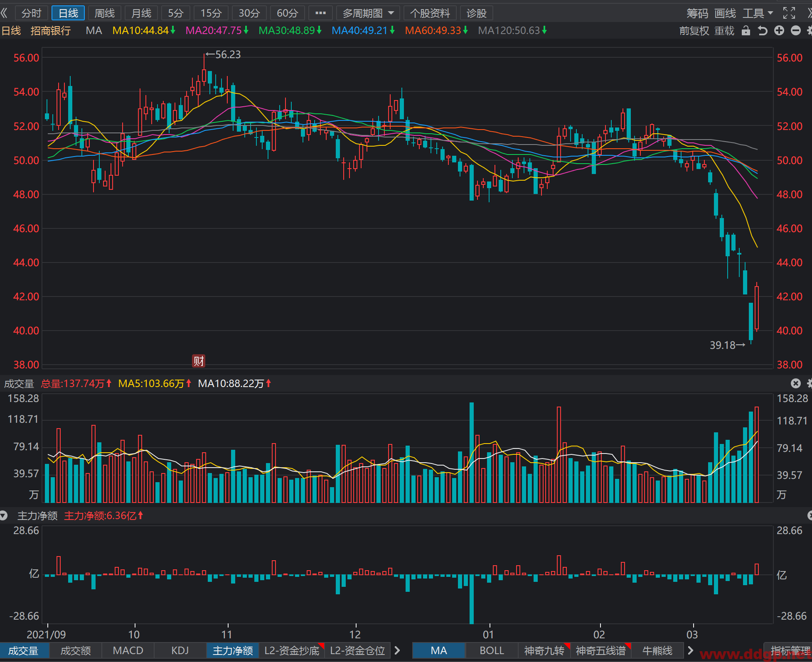The width and height of the screenshot is (812, 662).
Task: Select the KDJ indicator tab
Action: (x=180, y=650)
